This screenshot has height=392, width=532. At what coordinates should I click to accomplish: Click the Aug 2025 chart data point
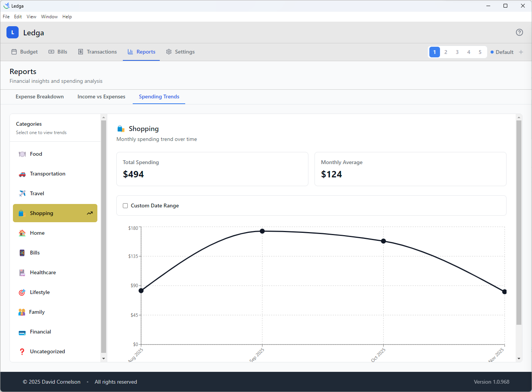pyautogui.click(x=141, y=291)
